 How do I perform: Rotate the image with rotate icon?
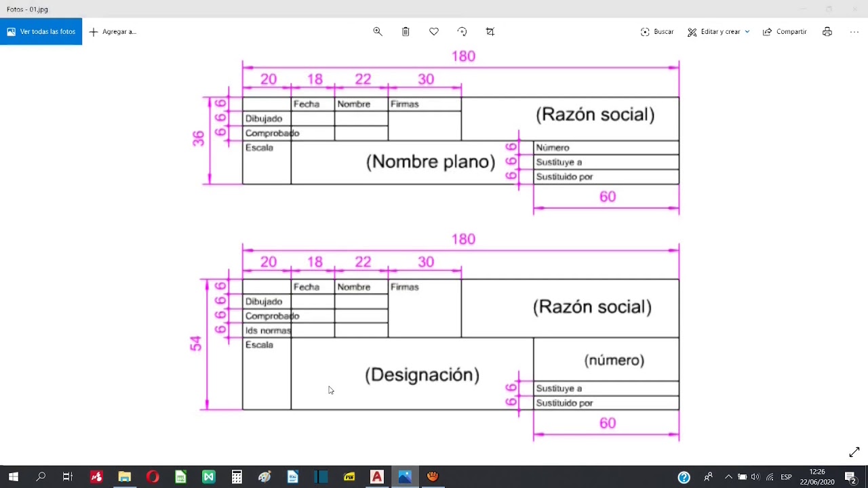462,32
